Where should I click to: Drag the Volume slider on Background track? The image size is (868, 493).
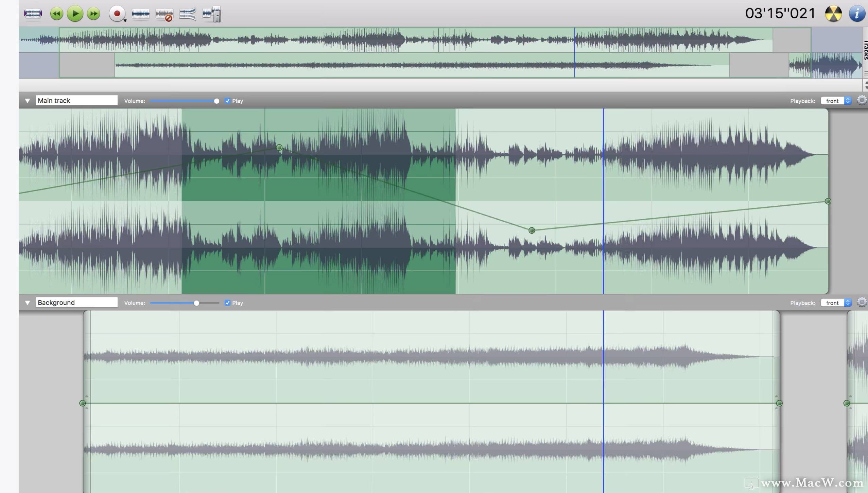click(x=195, y=303)
